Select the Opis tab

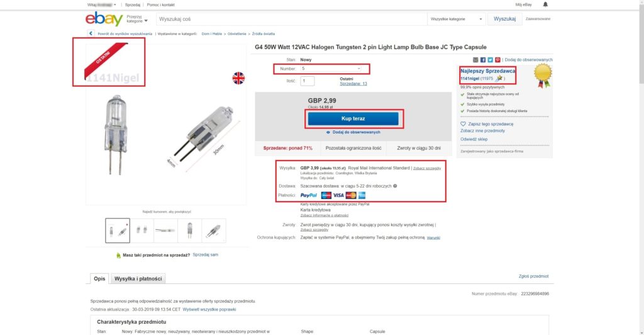coord(99,278)
